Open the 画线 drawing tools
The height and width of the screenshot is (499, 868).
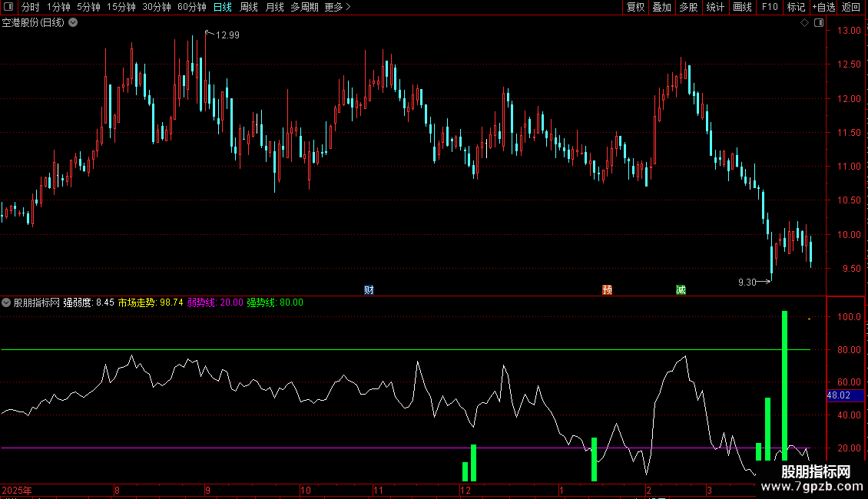[x=742, y=8]
